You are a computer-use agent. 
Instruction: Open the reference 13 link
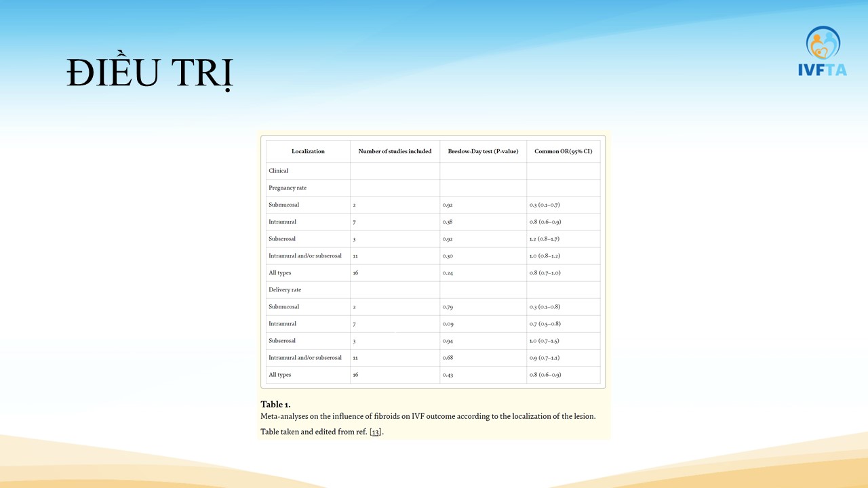375,432
